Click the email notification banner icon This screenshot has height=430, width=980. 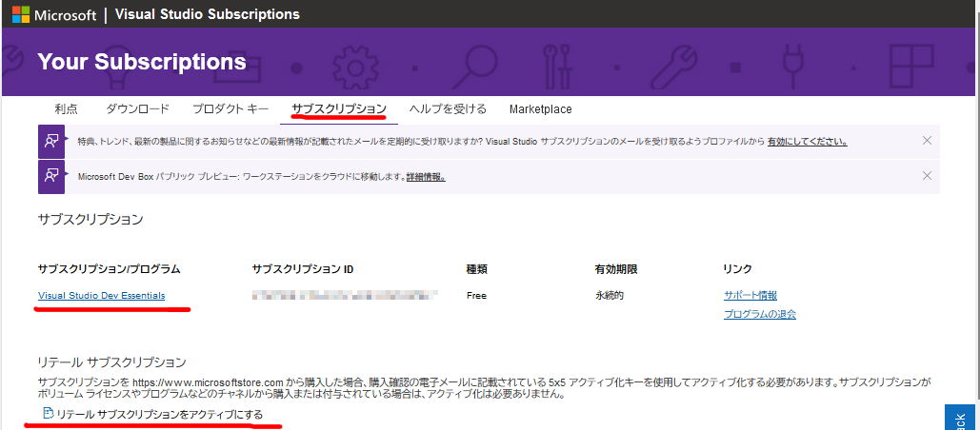coord(51,141)
